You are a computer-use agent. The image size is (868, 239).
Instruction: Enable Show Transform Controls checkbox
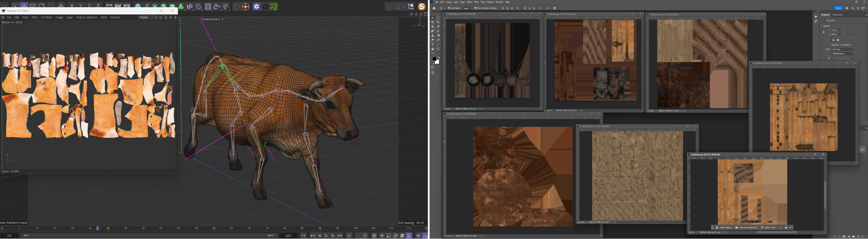click(x=476, y=8)
